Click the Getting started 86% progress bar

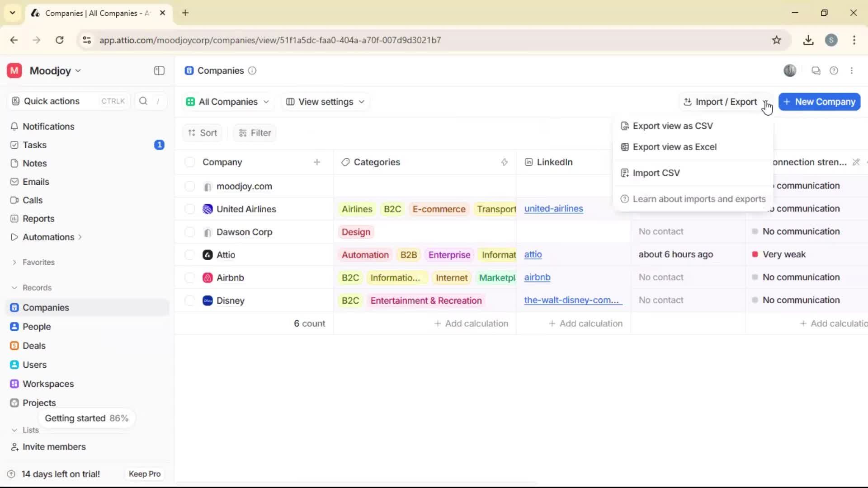pyautogui.click(x=86, y=418)
